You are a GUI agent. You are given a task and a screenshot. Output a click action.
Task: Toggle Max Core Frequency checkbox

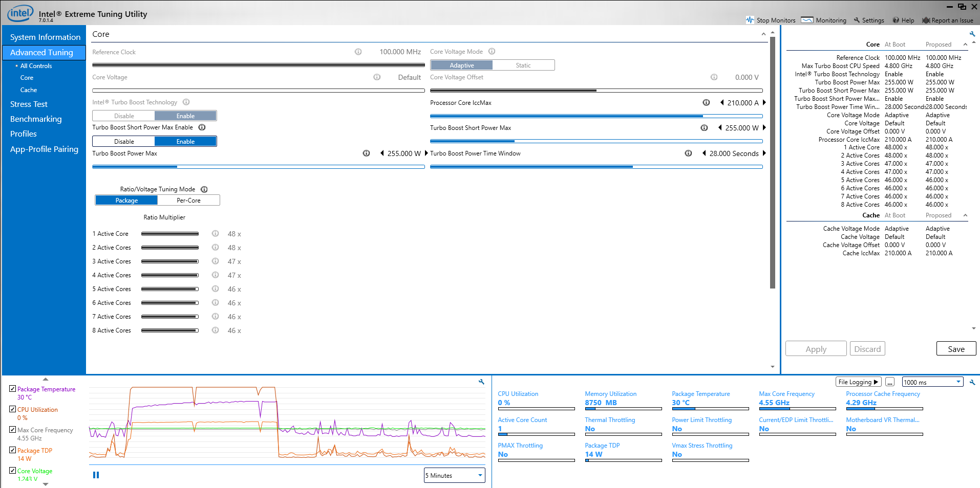pyautogui.click(x=12, y=430)
